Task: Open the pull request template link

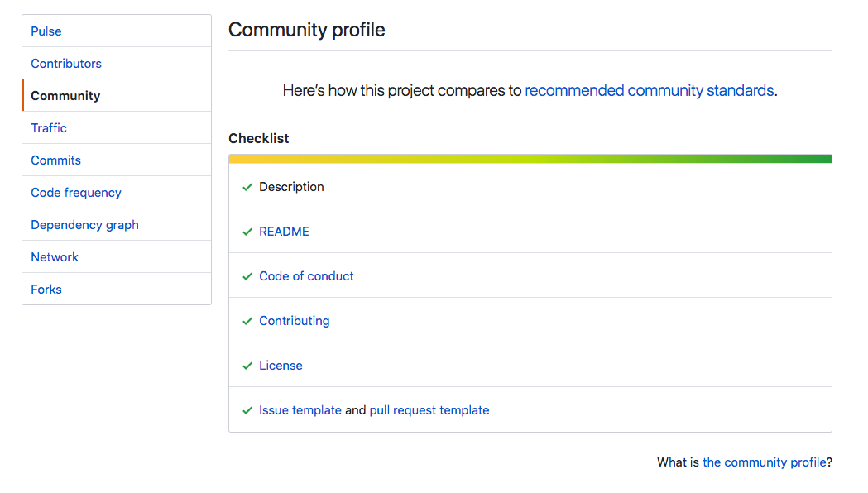Action: [x=429, y=410]
